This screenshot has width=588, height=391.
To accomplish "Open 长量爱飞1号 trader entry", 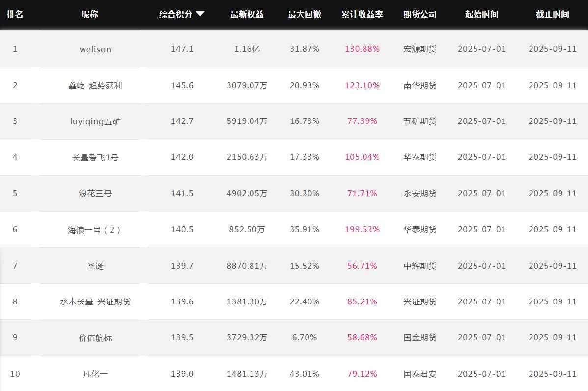I will coord(95,157).
